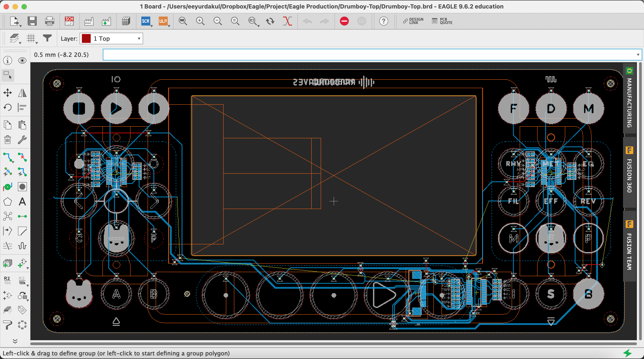Select the Copy tool
This screenshot has height=359, width=644.
(8, 125)
